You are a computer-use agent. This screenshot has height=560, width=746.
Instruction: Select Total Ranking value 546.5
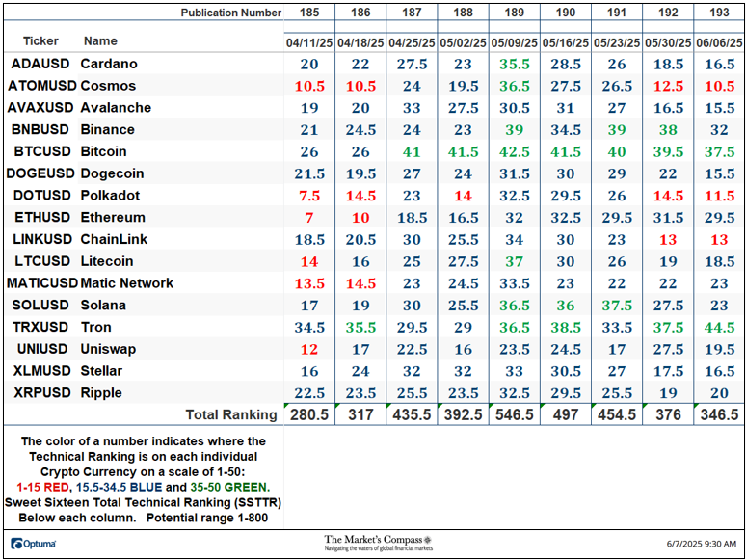[515, 414]
